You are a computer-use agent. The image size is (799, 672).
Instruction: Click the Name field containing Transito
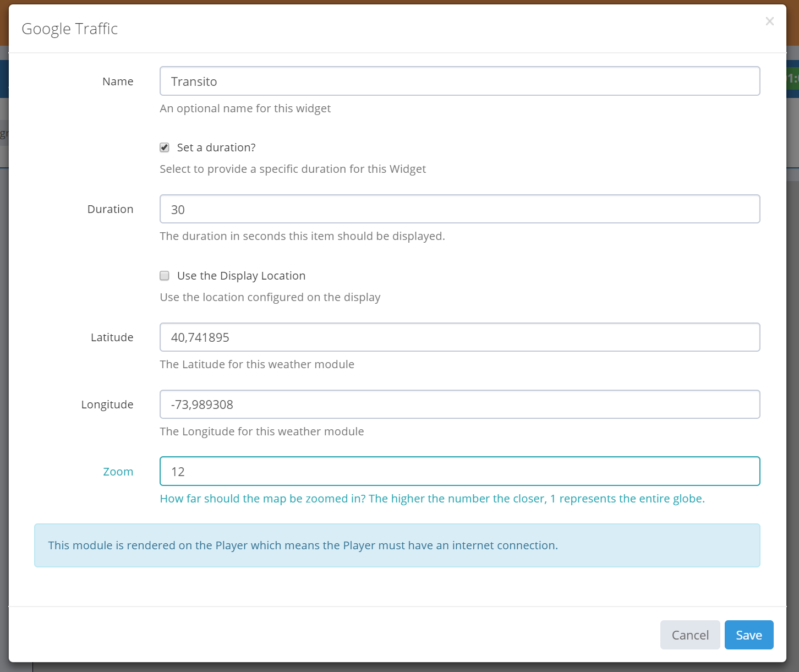coord(459,81)
